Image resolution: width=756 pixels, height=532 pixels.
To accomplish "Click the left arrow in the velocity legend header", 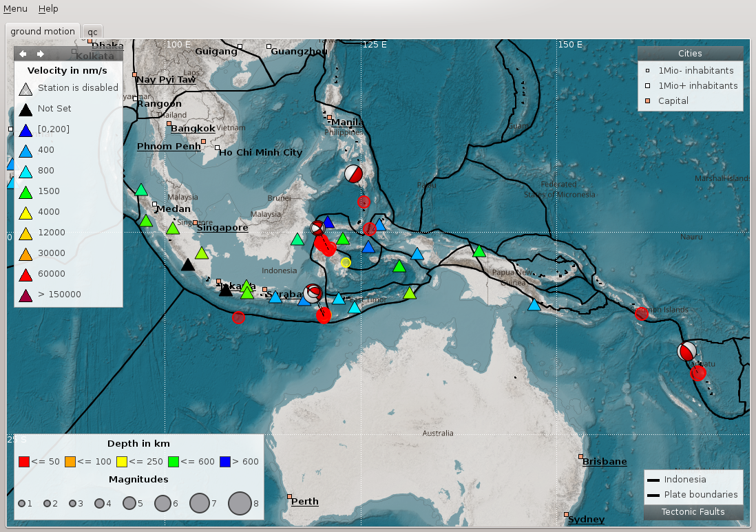I will (23, 54).
